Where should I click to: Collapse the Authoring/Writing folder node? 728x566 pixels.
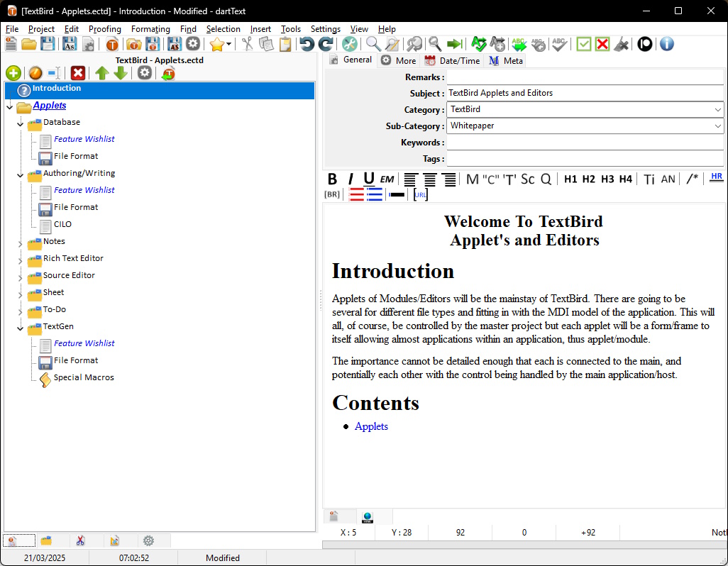coord(21,174)
